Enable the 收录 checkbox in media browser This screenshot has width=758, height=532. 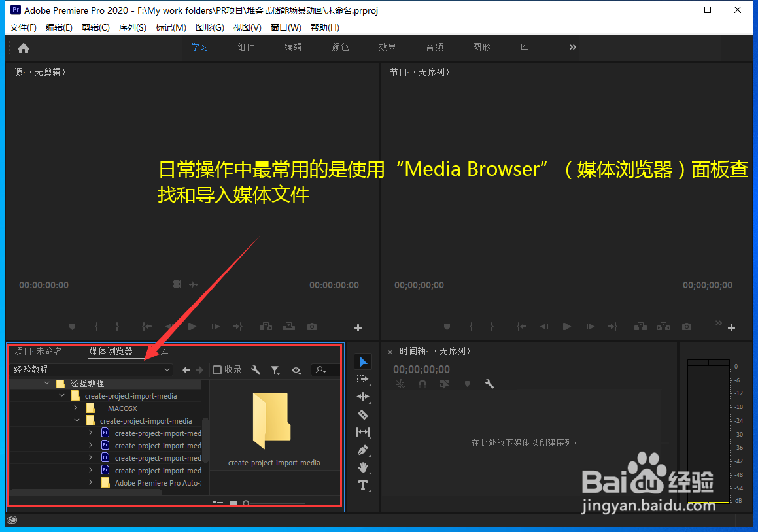coord(216,369)
